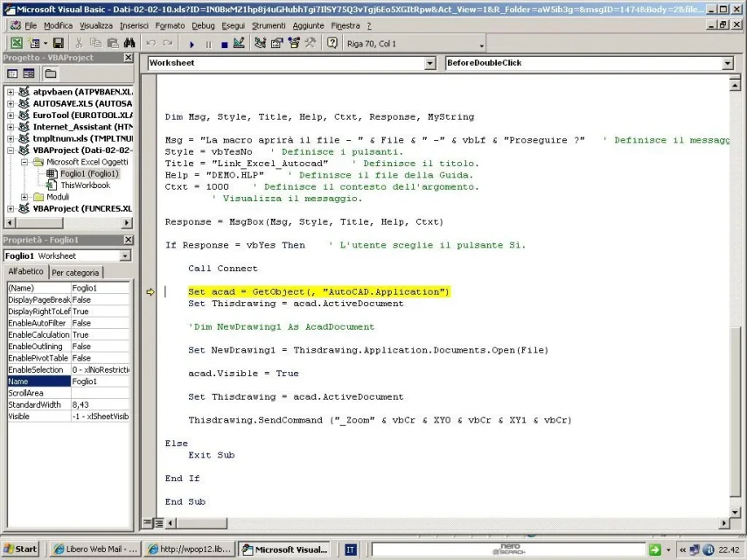
Task: Select the ScrollArea property row
Action: pyautogui.click(x=68, y=393)
